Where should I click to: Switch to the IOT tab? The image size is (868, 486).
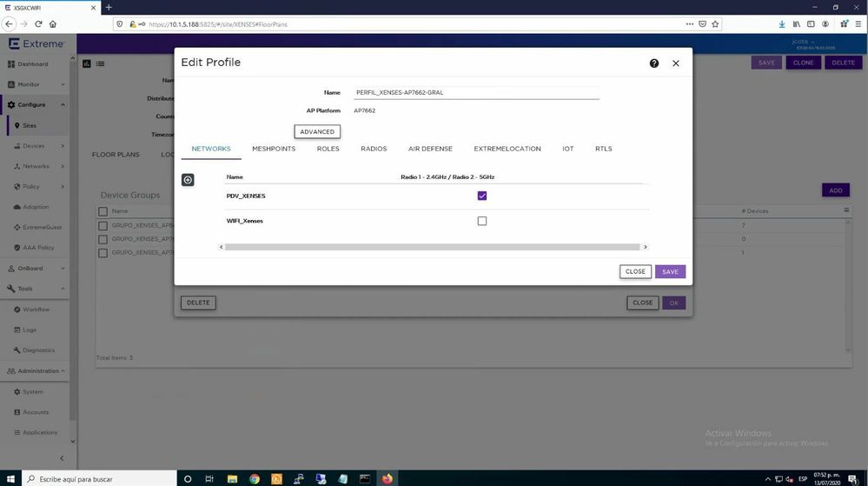pos(568,149)
